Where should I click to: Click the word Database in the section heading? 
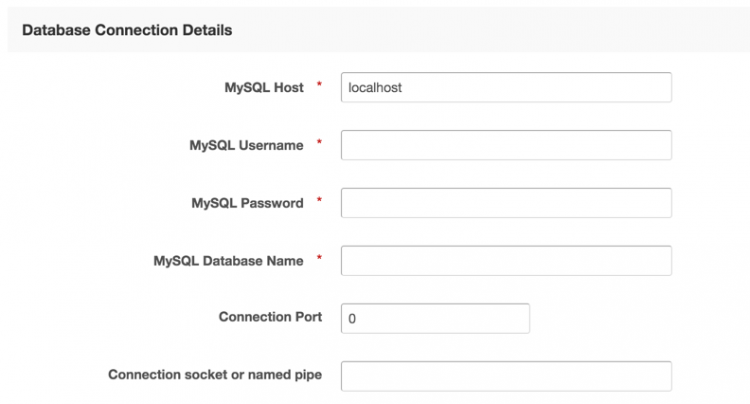coord(56,30)
